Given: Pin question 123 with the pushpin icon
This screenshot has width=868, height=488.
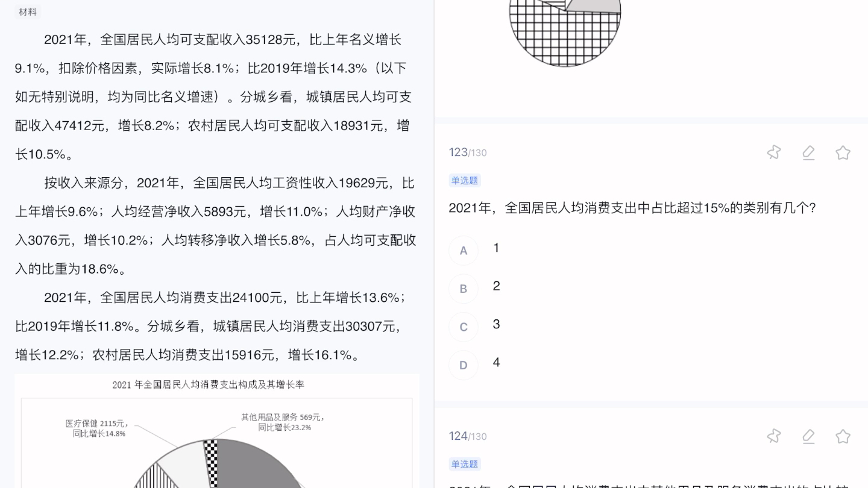Looking at the screenshot, I should pyautogui.click(x=774, y=152).
